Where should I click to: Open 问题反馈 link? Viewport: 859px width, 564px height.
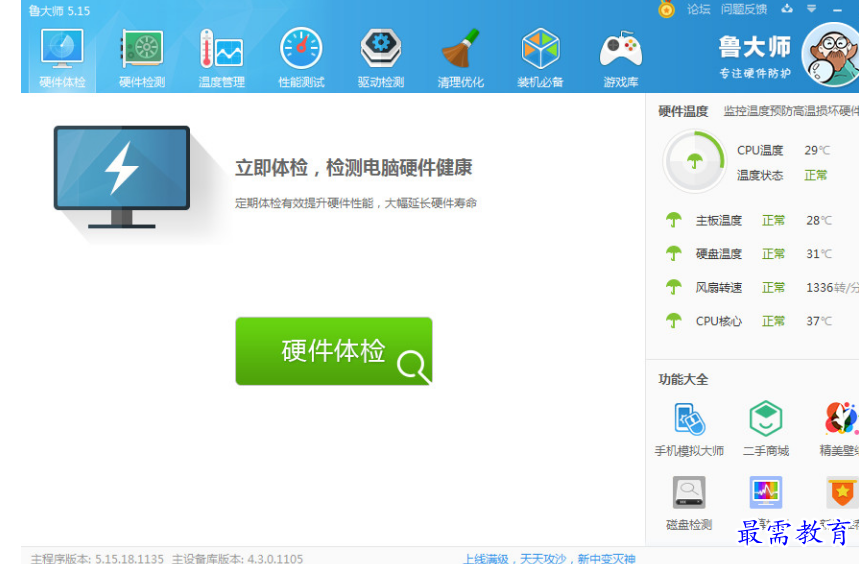(743, 9)
